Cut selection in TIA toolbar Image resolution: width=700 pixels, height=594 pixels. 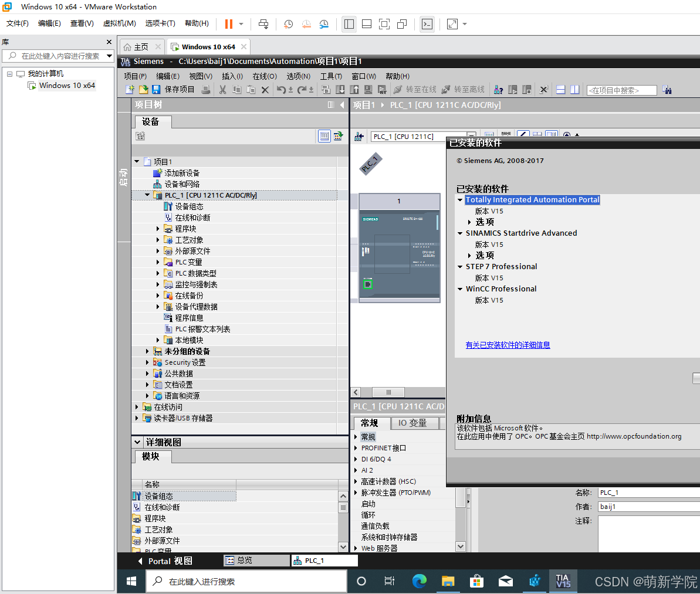pos(222,90)
